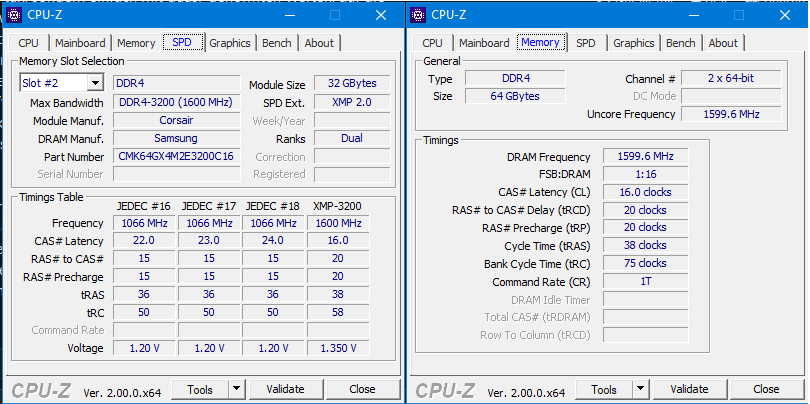Click DRAM Manuf. field showing Samsung
810x404 pixels.
tap(176, 138)
